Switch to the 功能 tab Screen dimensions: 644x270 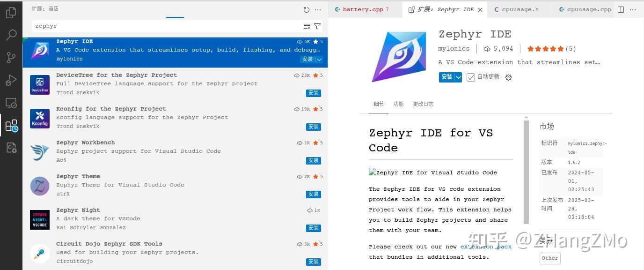point(398,104)
